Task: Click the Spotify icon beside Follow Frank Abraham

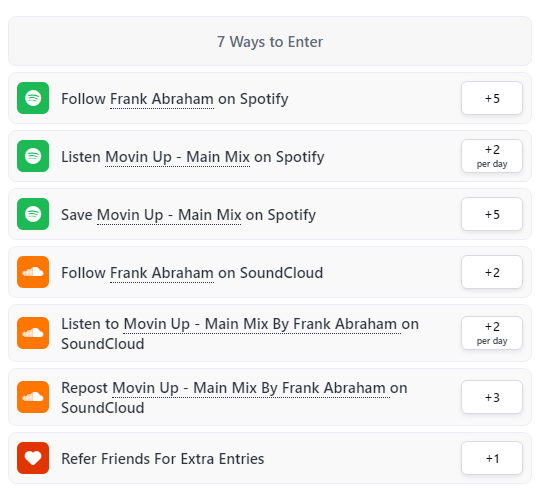Action: point(33,98)
